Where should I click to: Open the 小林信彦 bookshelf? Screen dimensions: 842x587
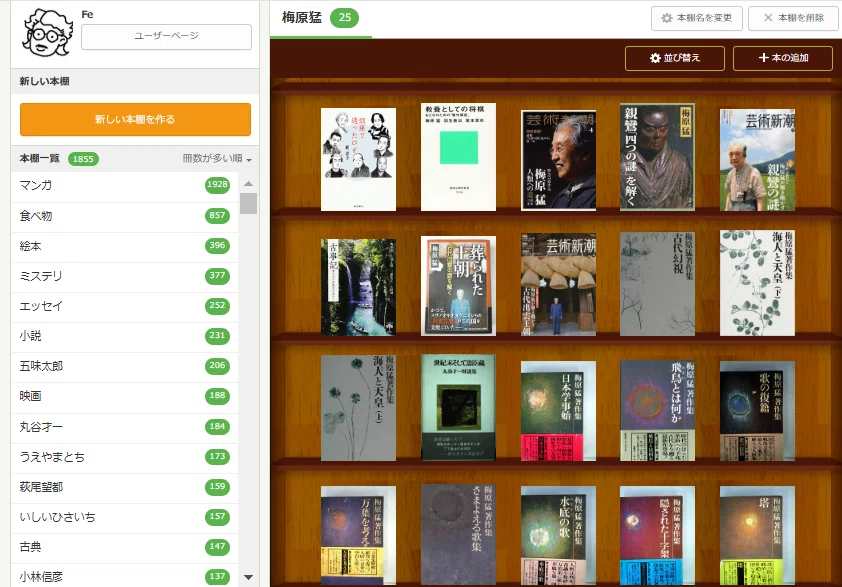coord(124,576)
